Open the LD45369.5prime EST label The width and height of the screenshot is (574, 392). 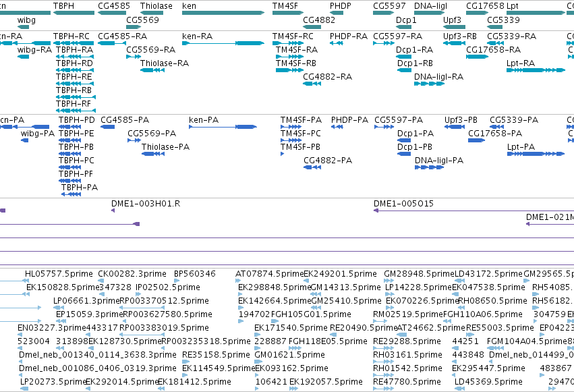pyautogui.click(x=488, y=382)
